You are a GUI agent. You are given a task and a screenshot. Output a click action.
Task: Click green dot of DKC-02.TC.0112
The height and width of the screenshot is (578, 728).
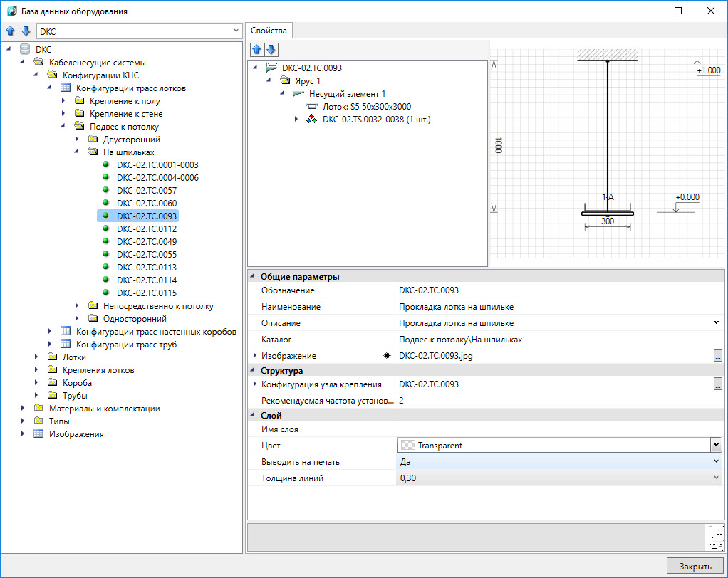106,228
